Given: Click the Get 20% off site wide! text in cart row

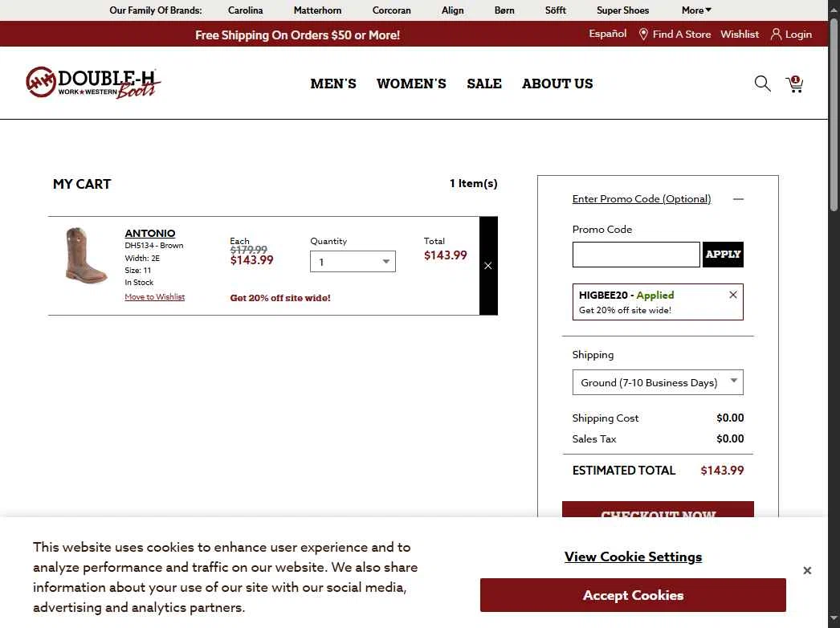Looking at the screenshot, I should pos(280,298).
